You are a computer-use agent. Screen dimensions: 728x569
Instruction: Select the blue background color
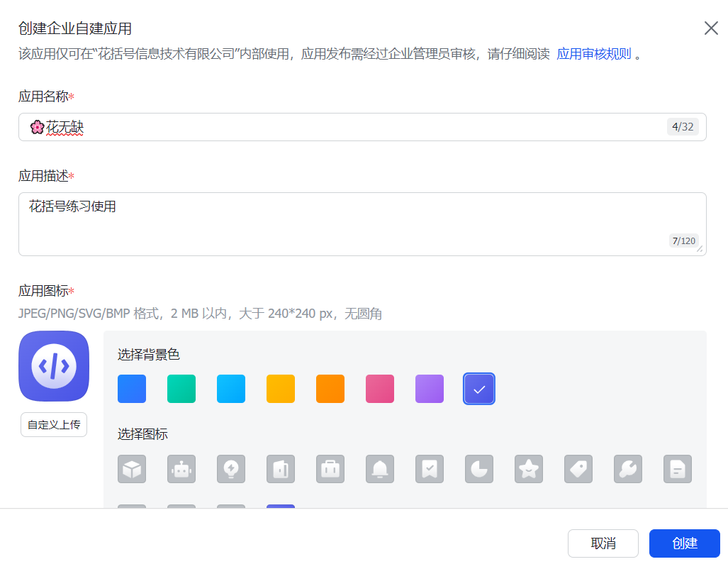132,389
